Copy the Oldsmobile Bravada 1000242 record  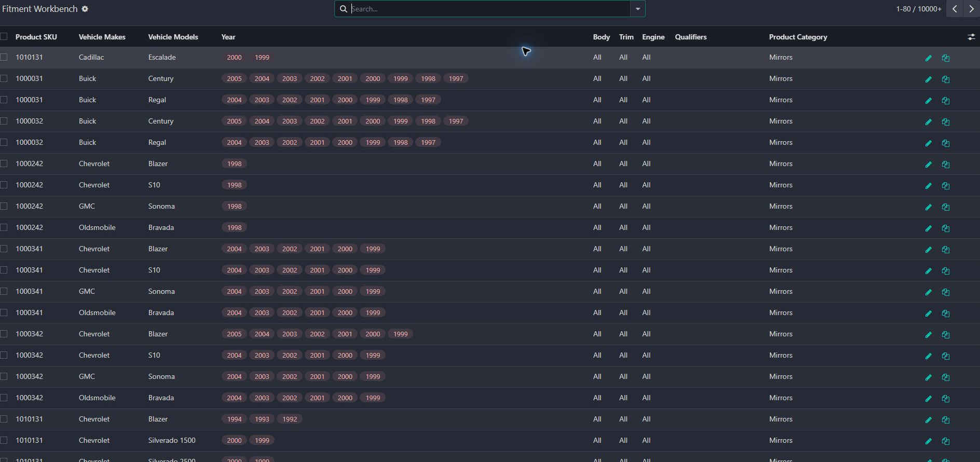click(946, 228)
